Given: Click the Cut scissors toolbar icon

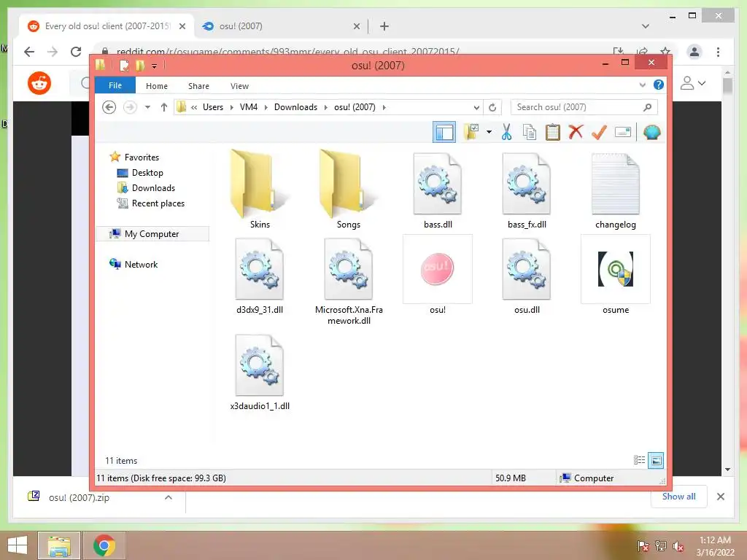Looking at the screenshot, I should [506, 132].
